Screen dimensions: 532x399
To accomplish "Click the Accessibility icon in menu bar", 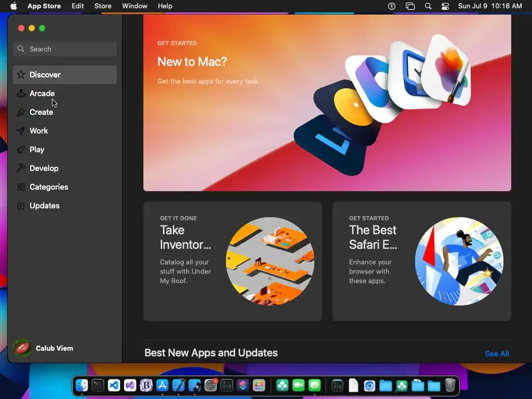I will point(392,6).
